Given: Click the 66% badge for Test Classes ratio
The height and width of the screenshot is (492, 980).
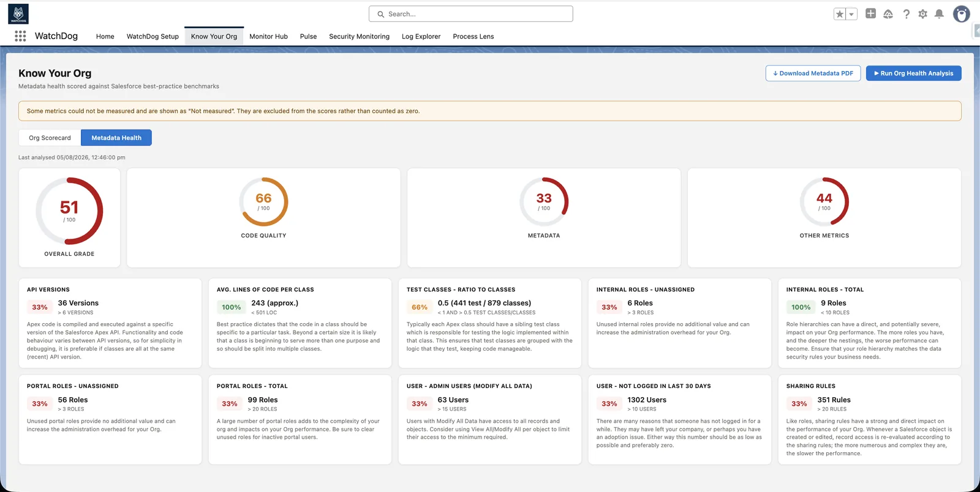Looking at the screenshot, I should [x=420, y=307].
